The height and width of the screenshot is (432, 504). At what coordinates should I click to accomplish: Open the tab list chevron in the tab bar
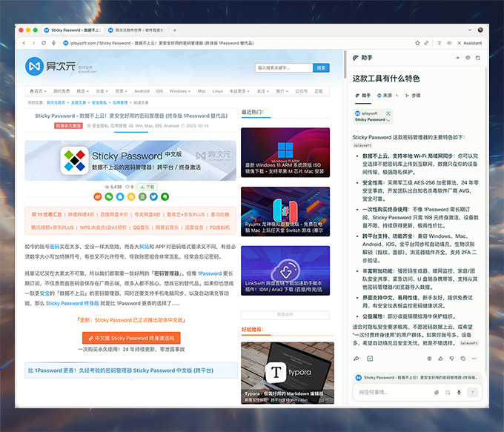[x=470, y=30]
